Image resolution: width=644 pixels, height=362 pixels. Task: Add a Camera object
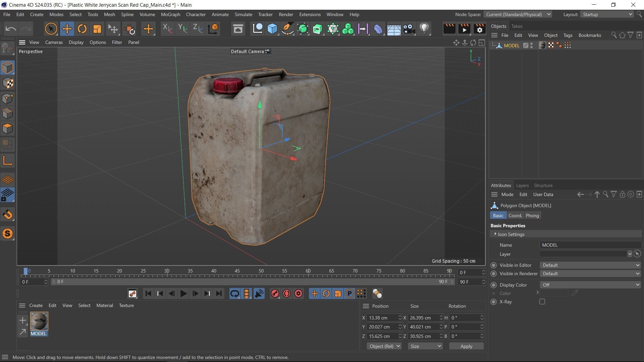[409, 29]
